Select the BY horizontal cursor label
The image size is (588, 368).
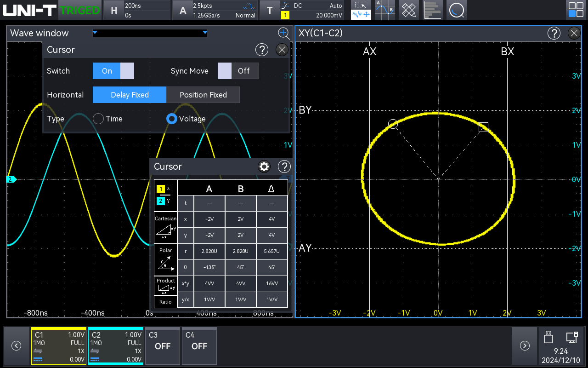pos(305,110)
